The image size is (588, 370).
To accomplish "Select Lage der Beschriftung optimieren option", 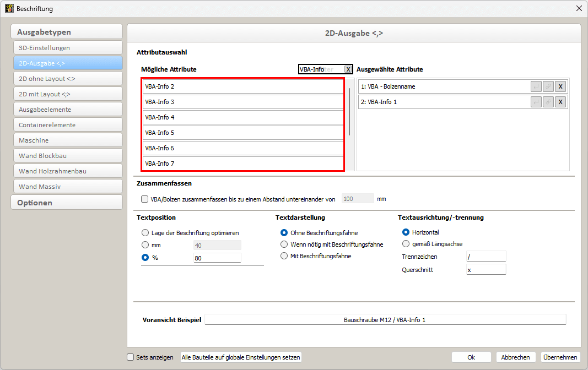I will [x=145, y=233].
